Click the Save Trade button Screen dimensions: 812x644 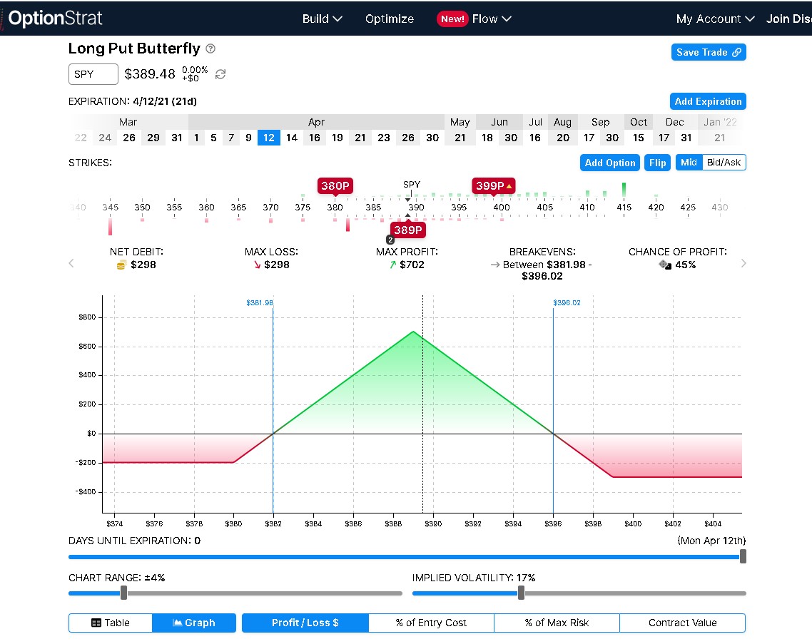[708, 52]
